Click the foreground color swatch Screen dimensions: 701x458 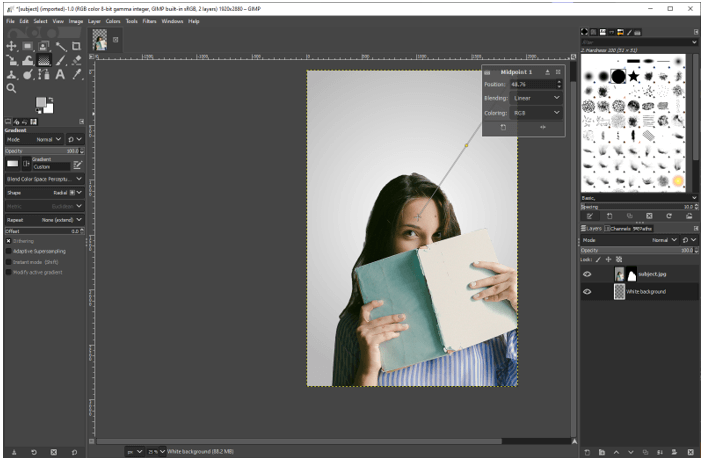pyautogui.click(x=41, y=103)
